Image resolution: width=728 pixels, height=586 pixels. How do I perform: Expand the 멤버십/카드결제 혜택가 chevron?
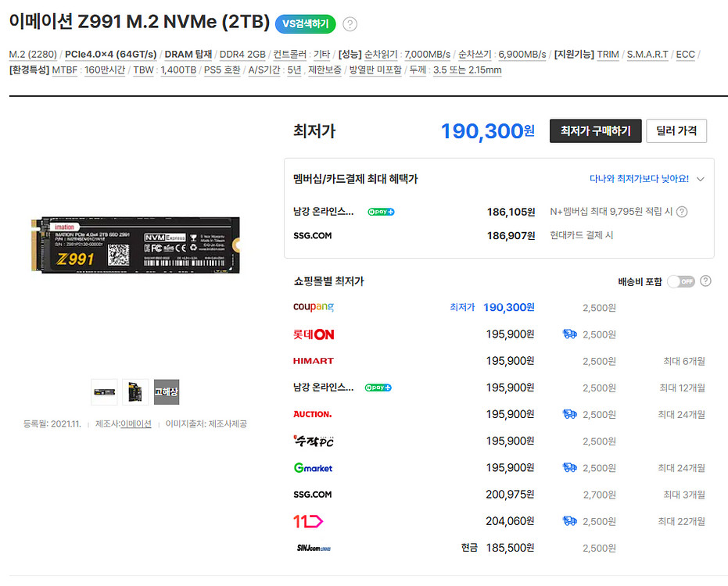(701, 179)
